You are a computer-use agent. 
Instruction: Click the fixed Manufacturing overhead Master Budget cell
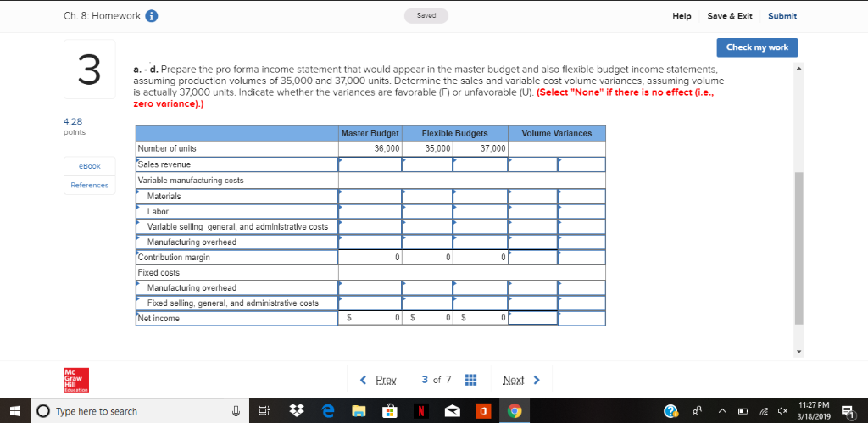(370, 288)
